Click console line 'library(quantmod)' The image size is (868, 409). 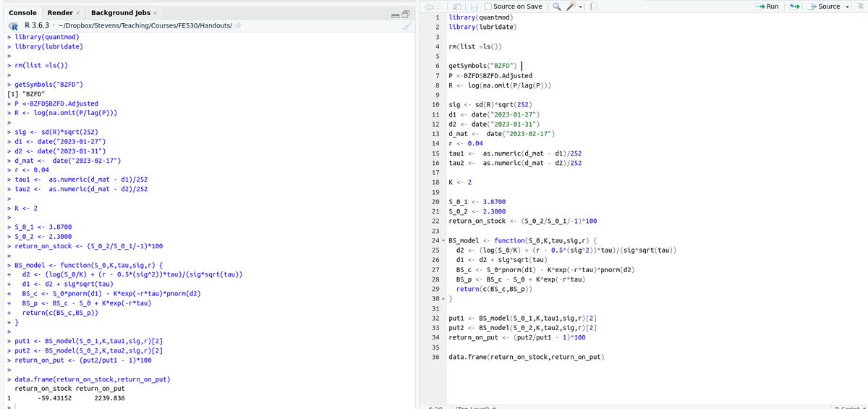[x=47, y=35]
